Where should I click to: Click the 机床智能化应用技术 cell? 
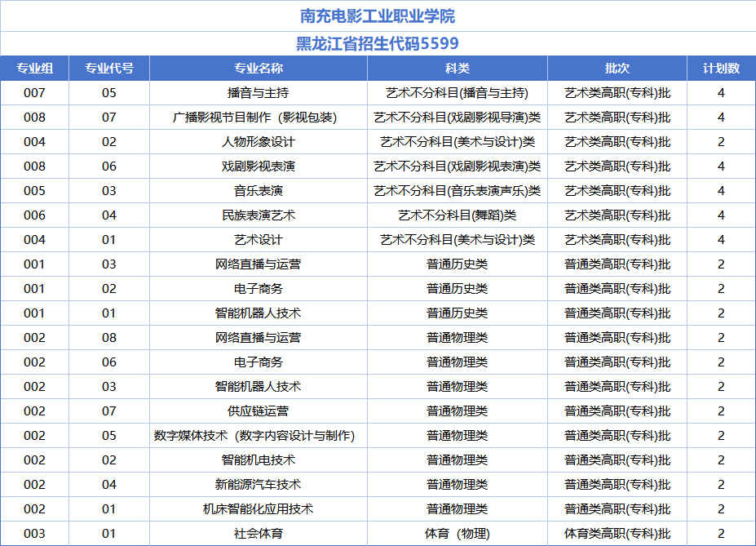pos(259,508)
